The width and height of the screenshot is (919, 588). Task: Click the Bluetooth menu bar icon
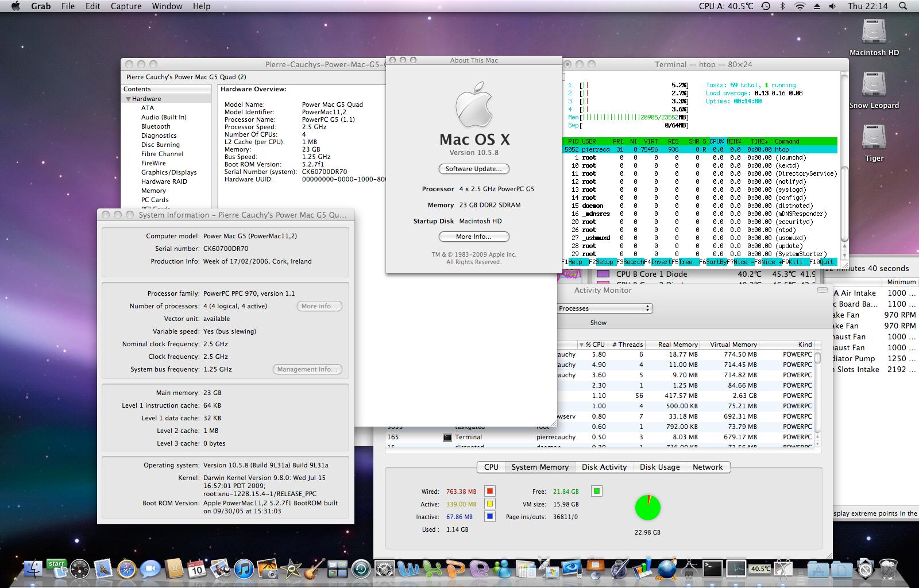(x=782, y=6)
